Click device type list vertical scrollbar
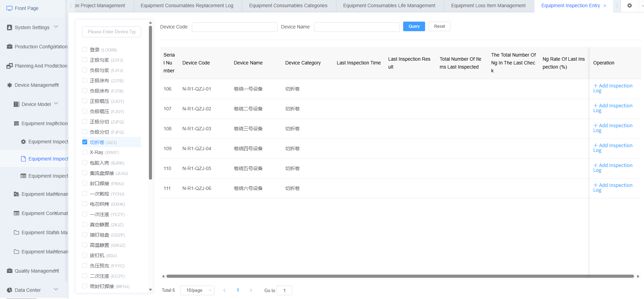The height and width of the screenshot is (299, 644). coord(150,103)
